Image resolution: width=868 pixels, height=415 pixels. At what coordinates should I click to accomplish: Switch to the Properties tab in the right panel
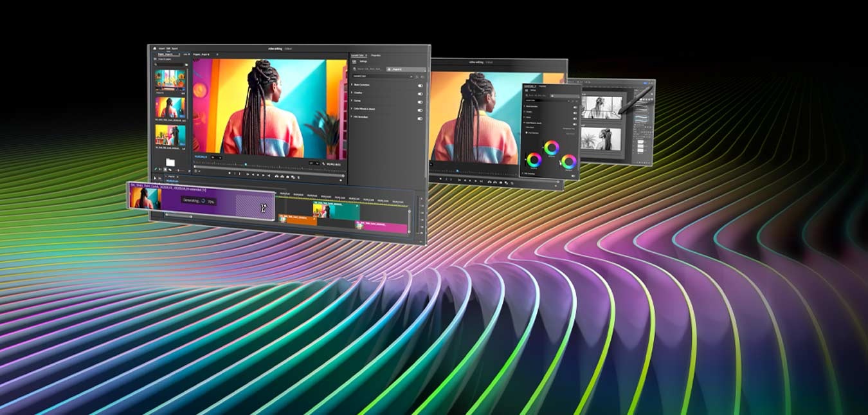point(376,55)
